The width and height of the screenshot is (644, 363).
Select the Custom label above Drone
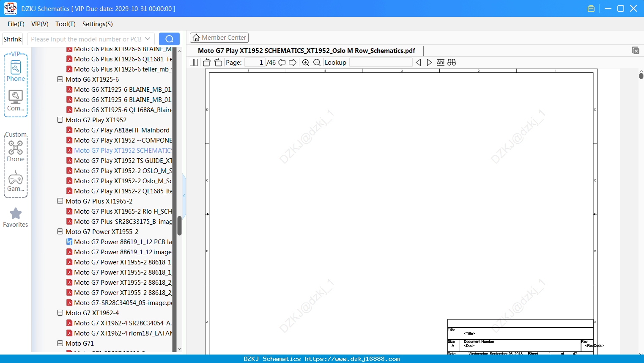(x=16, y=135)
